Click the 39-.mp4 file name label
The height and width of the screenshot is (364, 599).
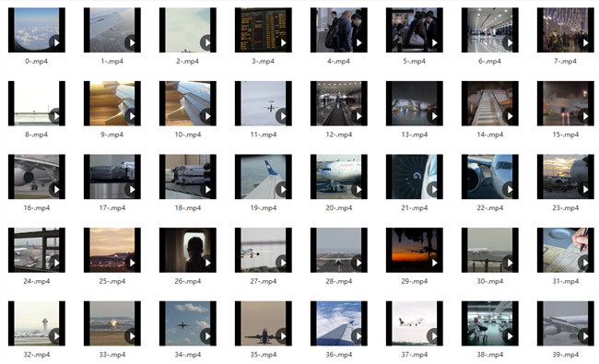566,355
